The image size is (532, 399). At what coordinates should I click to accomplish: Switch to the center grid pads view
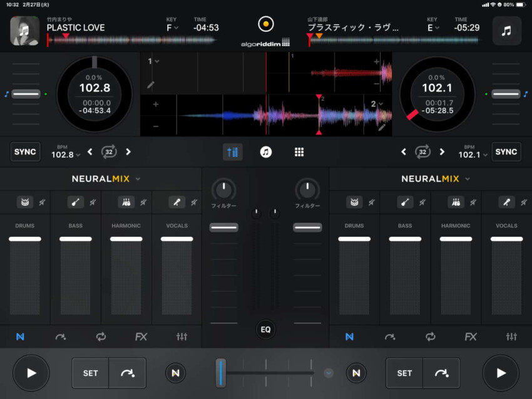coord(299,152)
